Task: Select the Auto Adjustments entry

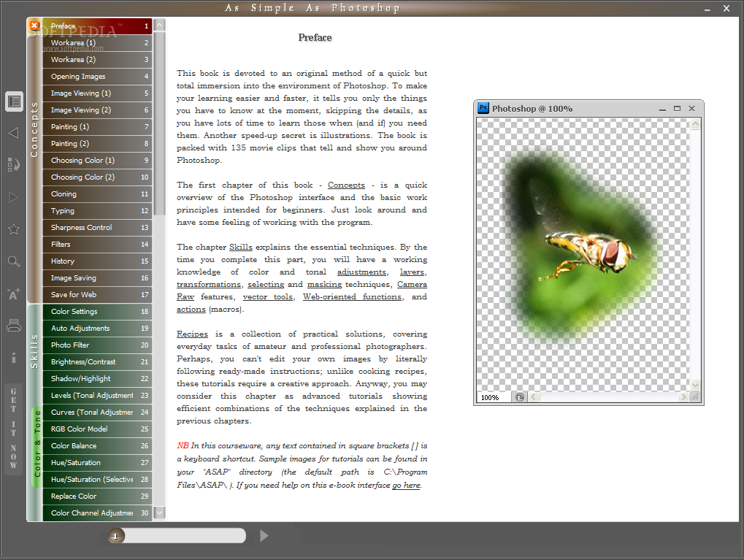Action: 97,329
